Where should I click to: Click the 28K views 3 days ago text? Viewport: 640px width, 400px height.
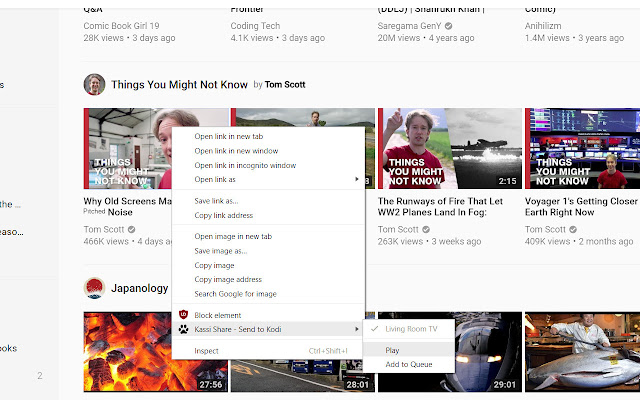pyautogui.click(x=129, y=38)
